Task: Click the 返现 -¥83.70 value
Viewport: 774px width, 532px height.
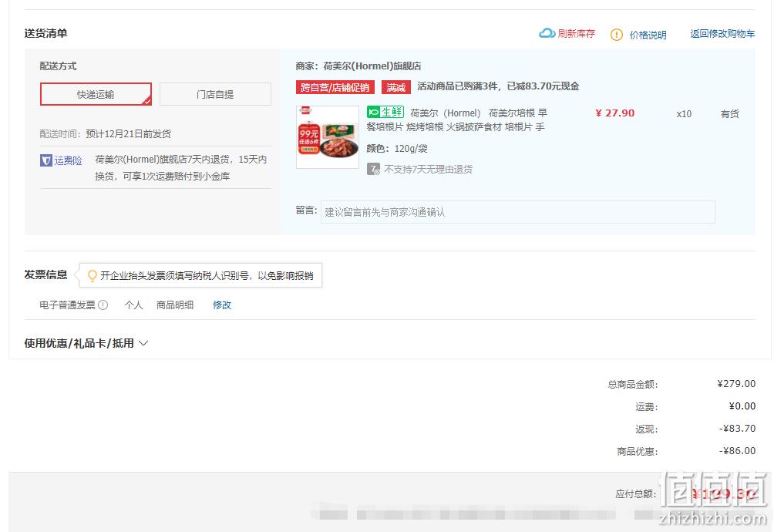Action: (x=738, y=429)
